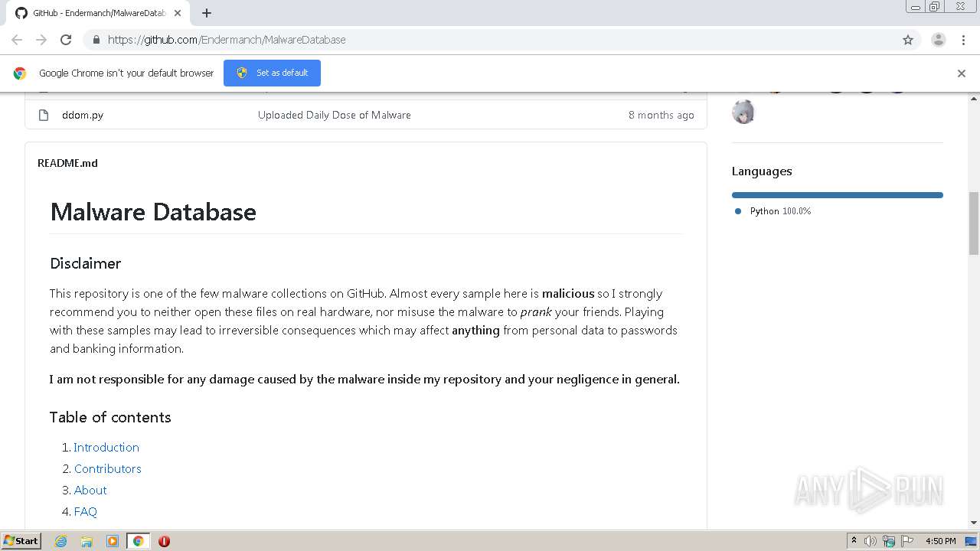980x551 pixels.
Task: Click the Python 100.0% language link
Action: pos(780,211)
